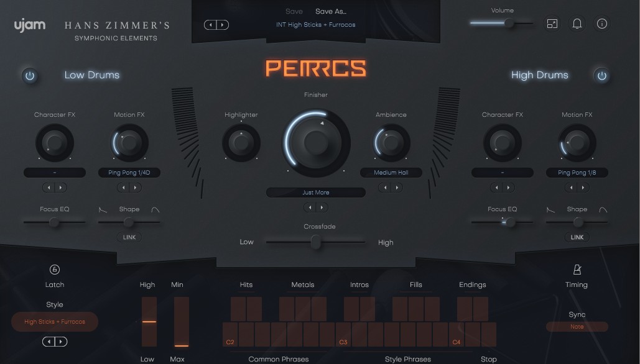Click the Low Drums swell shape icon
The height and width of the screenshot is (364, 640).
coord(155,209)
